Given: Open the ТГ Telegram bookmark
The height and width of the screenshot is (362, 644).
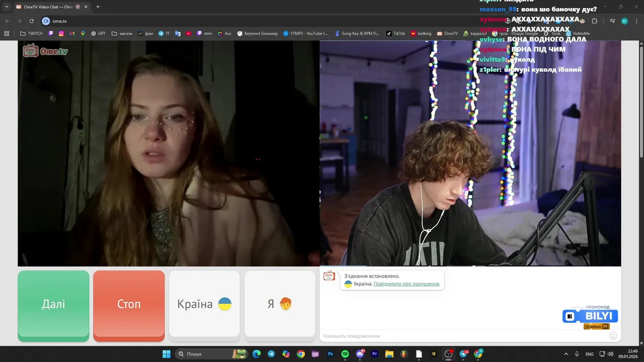Looking at the screenshot, I should tap(164, 34).
